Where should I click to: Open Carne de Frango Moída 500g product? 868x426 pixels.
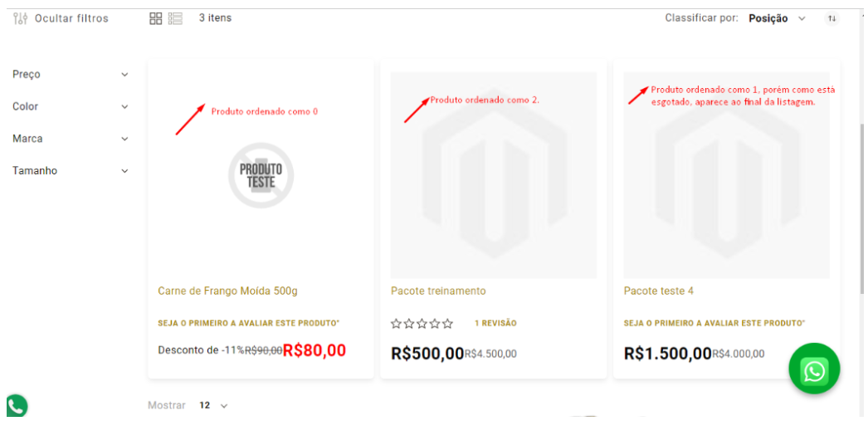coord(227,291)
